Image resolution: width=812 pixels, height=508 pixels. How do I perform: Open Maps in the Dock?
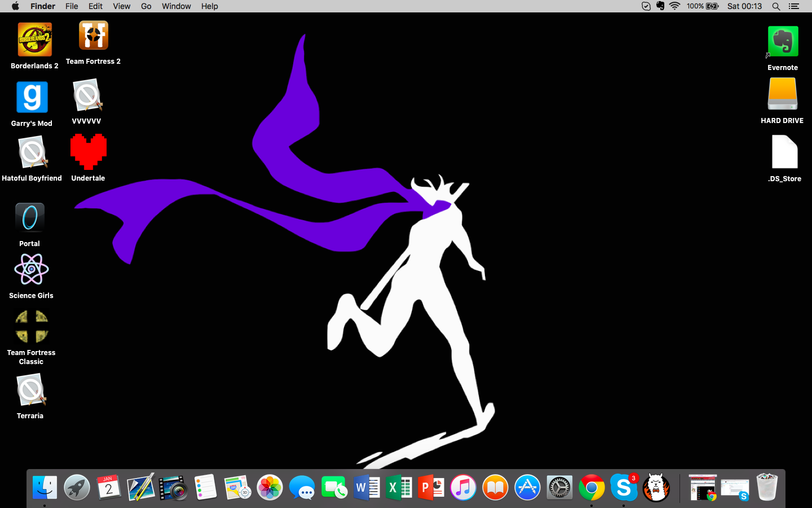click(237, 487)
